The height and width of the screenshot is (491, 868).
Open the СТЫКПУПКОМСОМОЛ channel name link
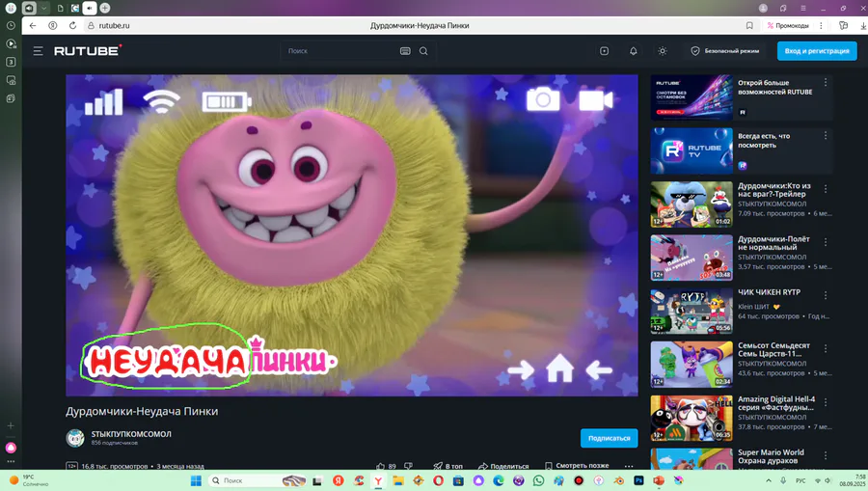tap(131, 434)
